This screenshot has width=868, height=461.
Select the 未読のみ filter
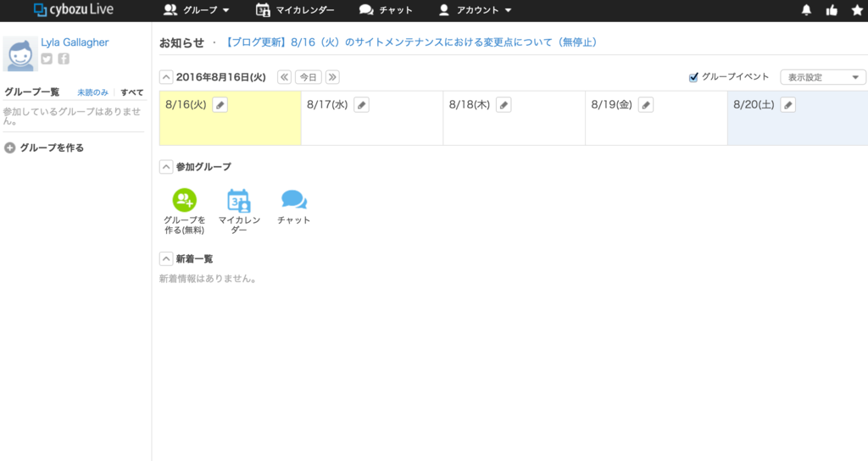click(x=92, y=92)
